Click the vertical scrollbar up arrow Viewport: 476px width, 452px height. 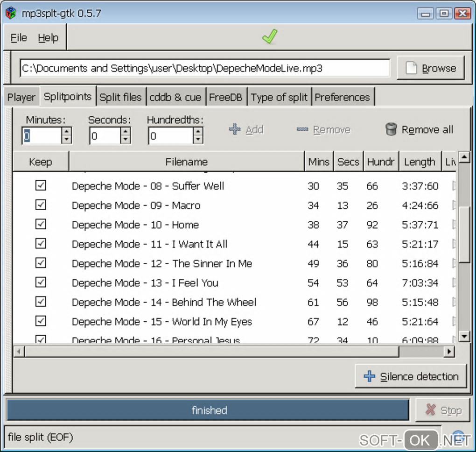464,157
